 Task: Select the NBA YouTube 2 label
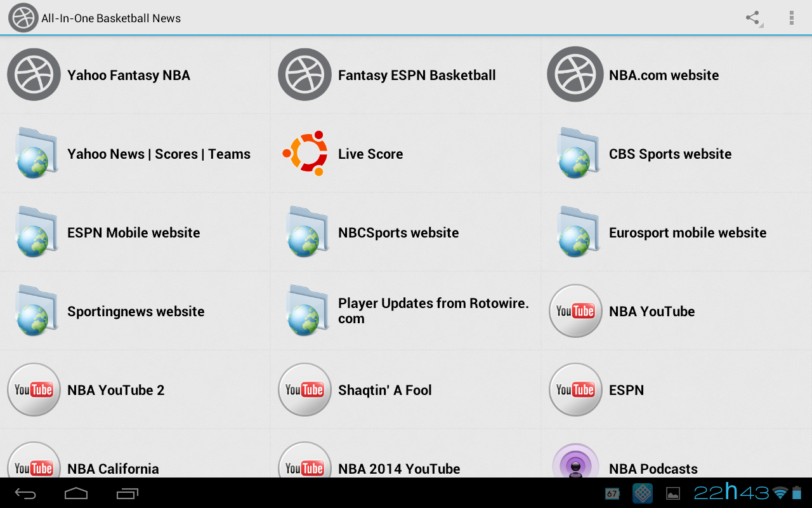pyautogui.click(x=116, y=390)
